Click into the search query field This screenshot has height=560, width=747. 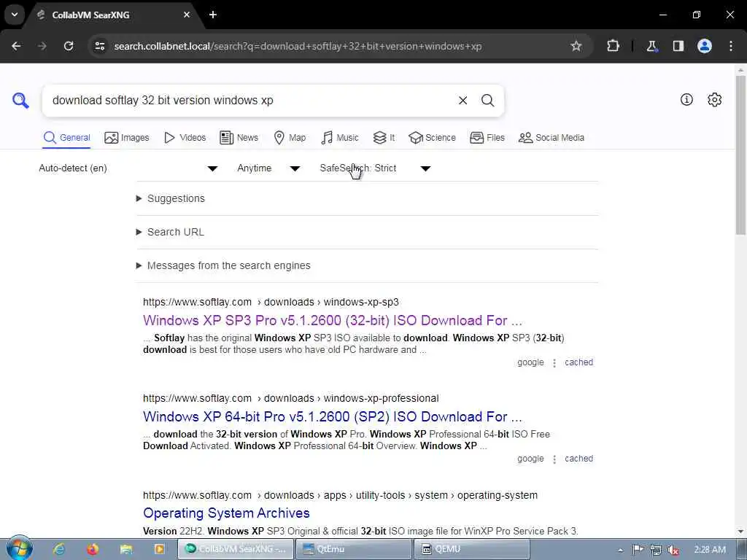point(248,101)
